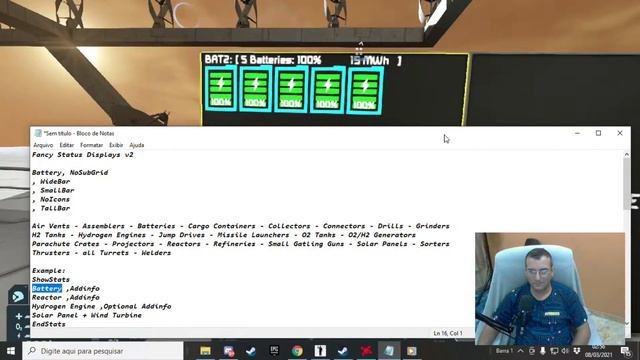Click the vertical scrollbar thumb in Notepad
Image resolution: width=640 pixels, height=360 pixels.
point(627,184)
